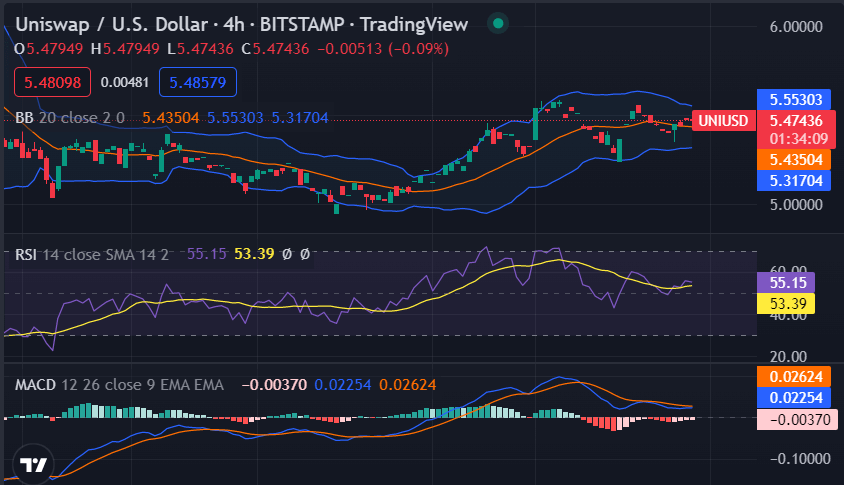The image size is (844, 485).
Task: Click the current price 5.47436 axis label
Action: click(x=796, y=121)
